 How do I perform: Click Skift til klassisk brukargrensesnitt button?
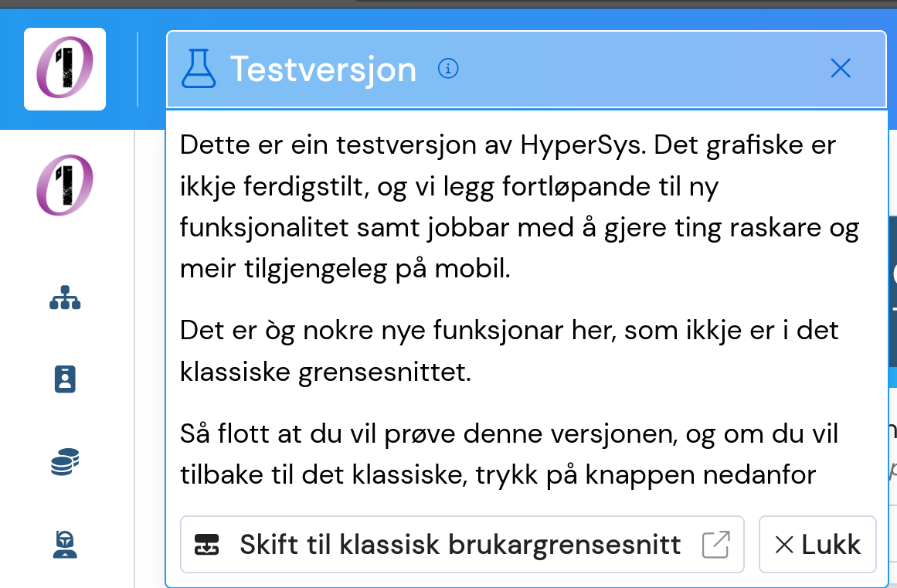[x=462, y=545]
